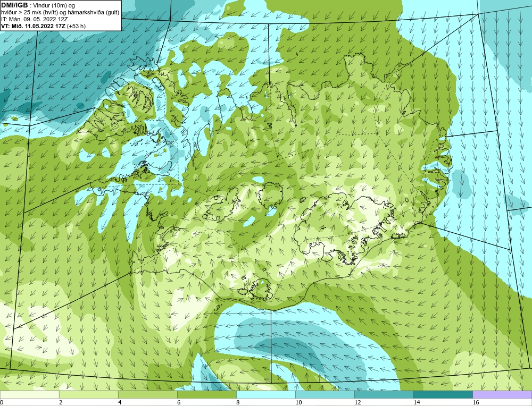The image size is (532, 406).
Task: Click the 10–12 m/s light teal legend swatch
Action: pos(325,394)
